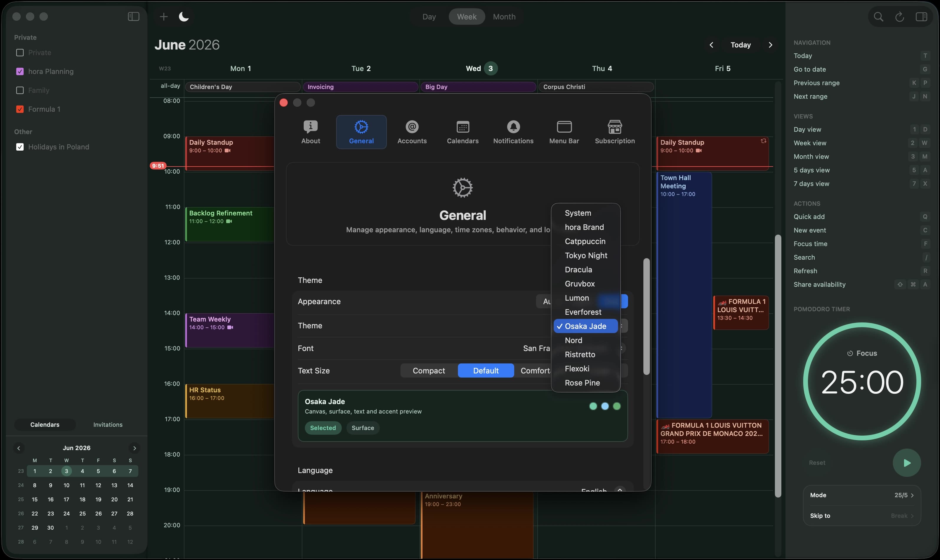This screenshot has height=560, width=940.
Task: Click the refresh arrow icon in toolbar
Action: point(900,17)
